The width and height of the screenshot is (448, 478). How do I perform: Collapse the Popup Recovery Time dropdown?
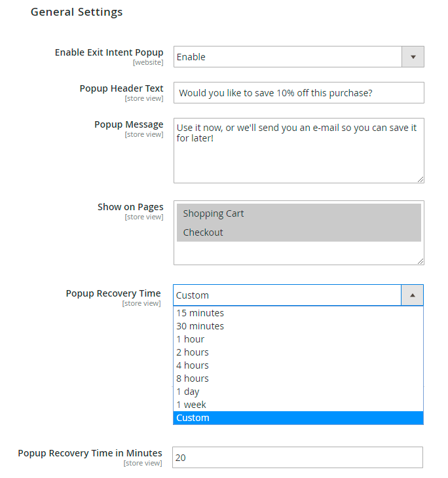point(288,295)
